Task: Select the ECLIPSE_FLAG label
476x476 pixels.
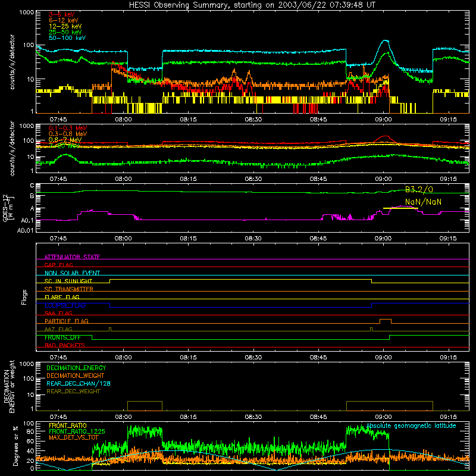Action: tap(65, 305)
